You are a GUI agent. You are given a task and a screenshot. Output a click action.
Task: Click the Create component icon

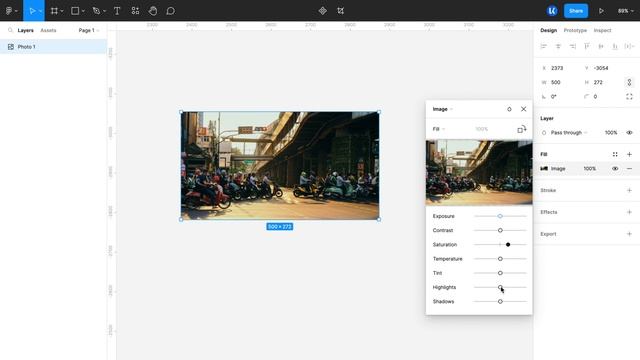pyautogui.click(x=322, y=11)
